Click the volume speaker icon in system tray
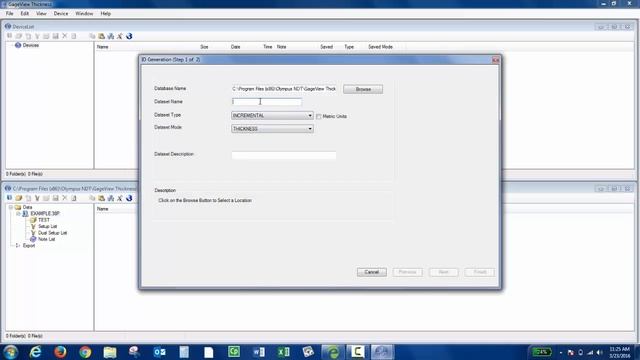The width and height of the screenshot is (640, 360). tap(600, 352)
